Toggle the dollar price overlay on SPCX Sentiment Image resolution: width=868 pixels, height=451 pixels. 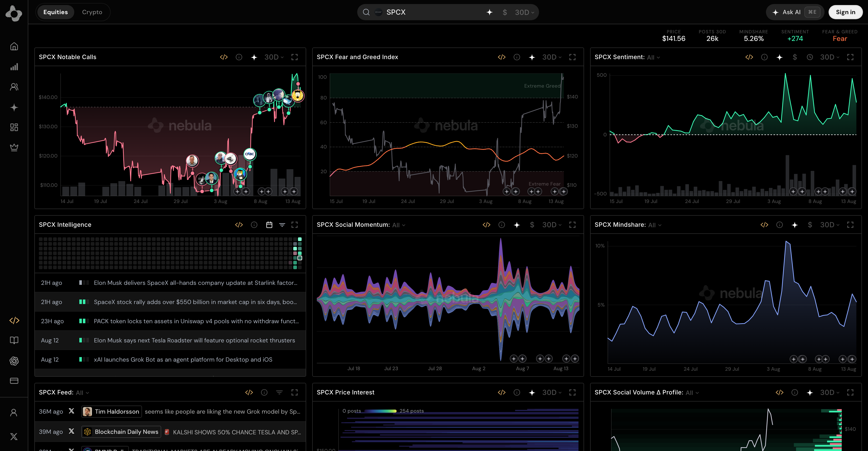(795, 57)
